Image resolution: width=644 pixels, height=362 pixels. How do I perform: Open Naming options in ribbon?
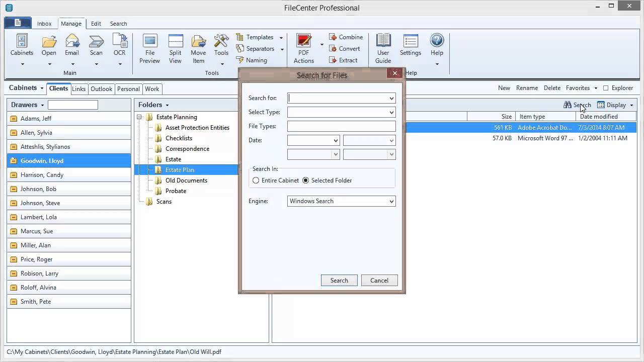252,60
